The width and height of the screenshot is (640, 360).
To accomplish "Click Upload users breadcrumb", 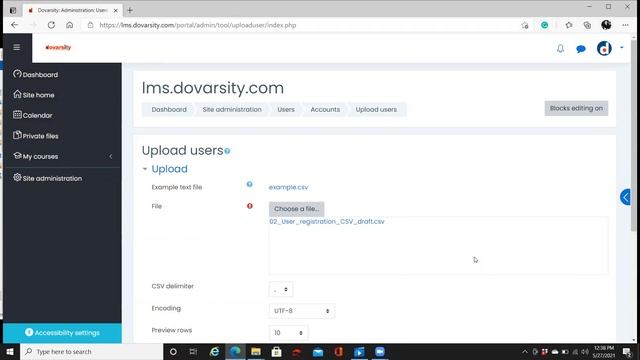I will pos(376,109).
